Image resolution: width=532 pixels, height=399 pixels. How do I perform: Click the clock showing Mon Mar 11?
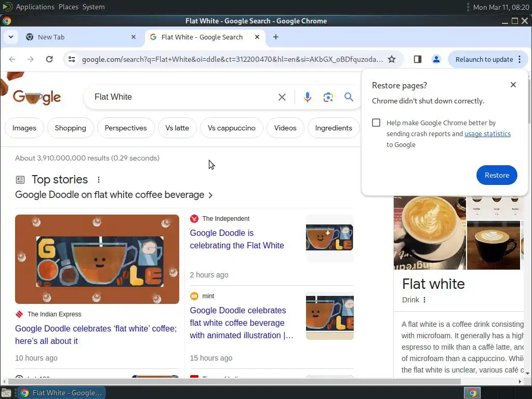[x=501, y=7]
